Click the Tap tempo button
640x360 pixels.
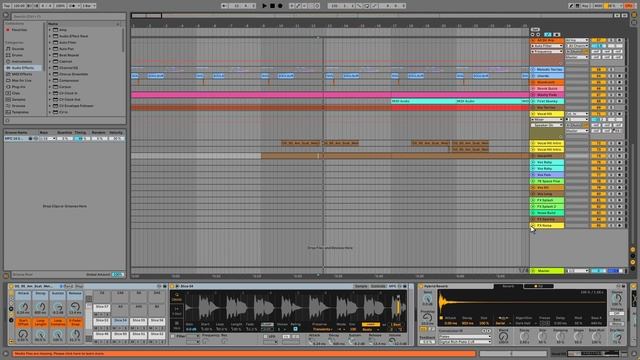pos(7,6)
